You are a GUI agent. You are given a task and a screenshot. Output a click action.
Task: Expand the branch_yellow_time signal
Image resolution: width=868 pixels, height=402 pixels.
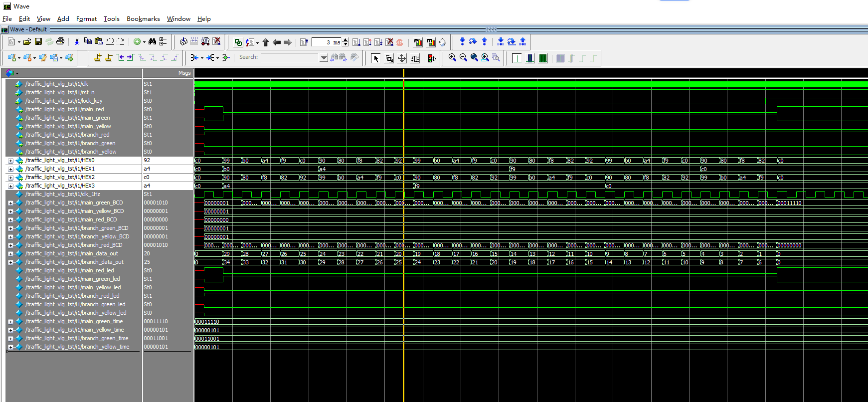click(x=10, y=347)
